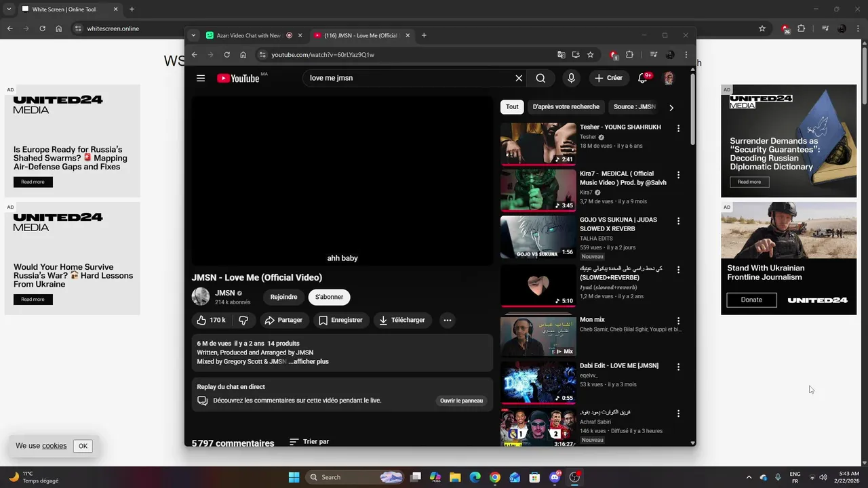Bookmark the YouTube page with the star
The width and height of the screenshot is (868, 488).
590,55
